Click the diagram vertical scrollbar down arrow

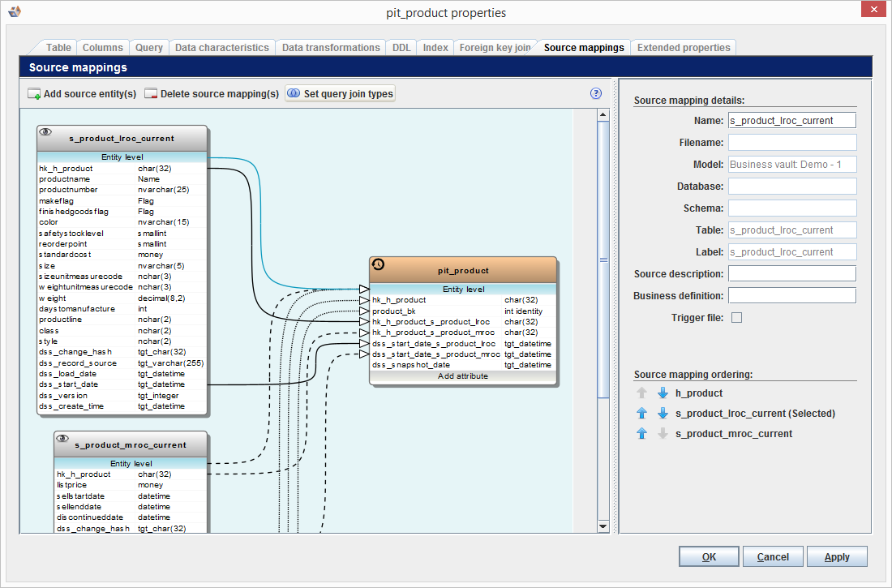click(603, 526)
